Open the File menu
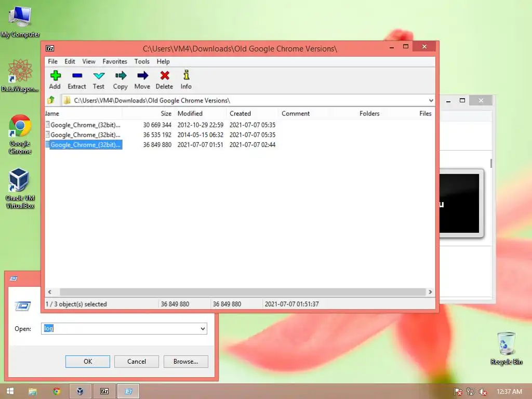 point(52,61)
